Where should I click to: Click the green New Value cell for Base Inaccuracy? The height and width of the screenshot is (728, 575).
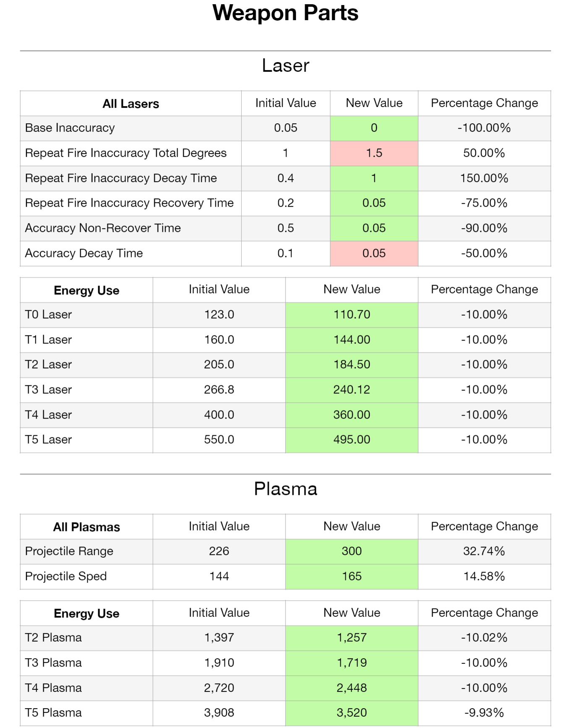[374, 128]
